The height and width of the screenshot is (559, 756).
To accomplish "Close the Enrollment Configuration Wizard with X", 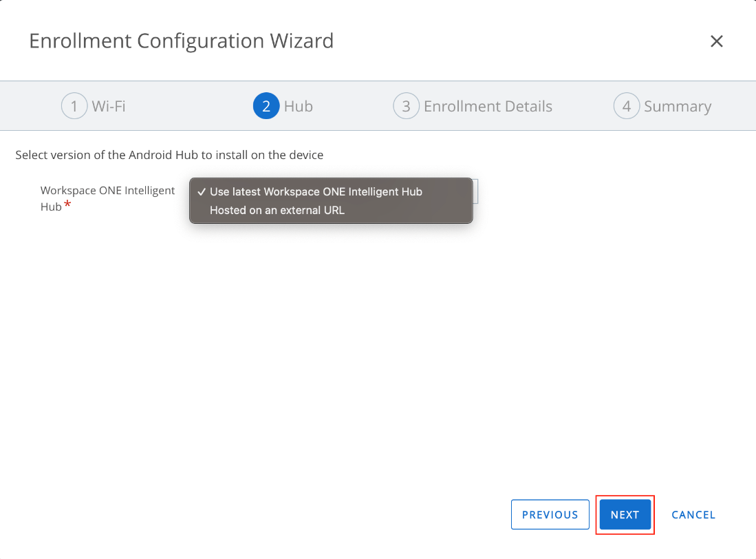I will pos(716,41).
